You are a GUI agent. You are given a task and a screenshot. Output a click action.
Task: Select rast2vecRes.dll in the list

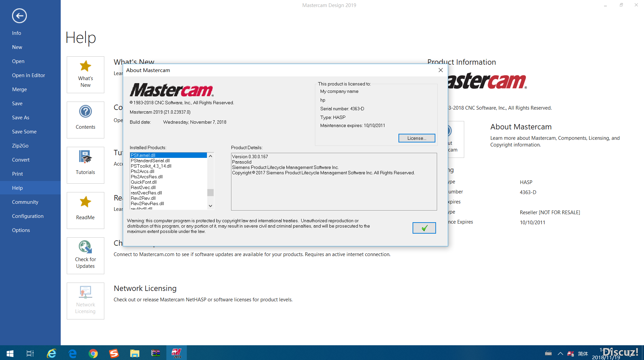pos(168,193)
